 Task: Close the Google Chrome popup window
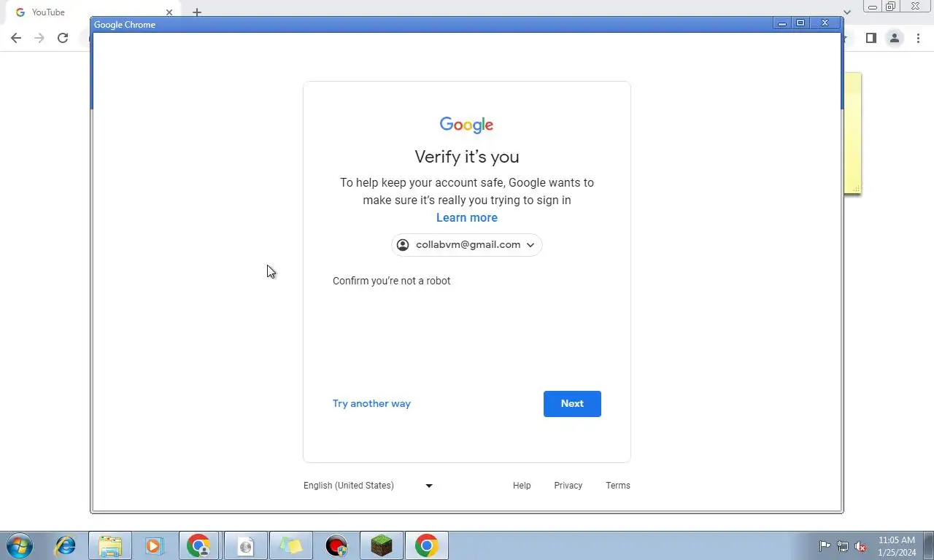[x=825, y=23]
